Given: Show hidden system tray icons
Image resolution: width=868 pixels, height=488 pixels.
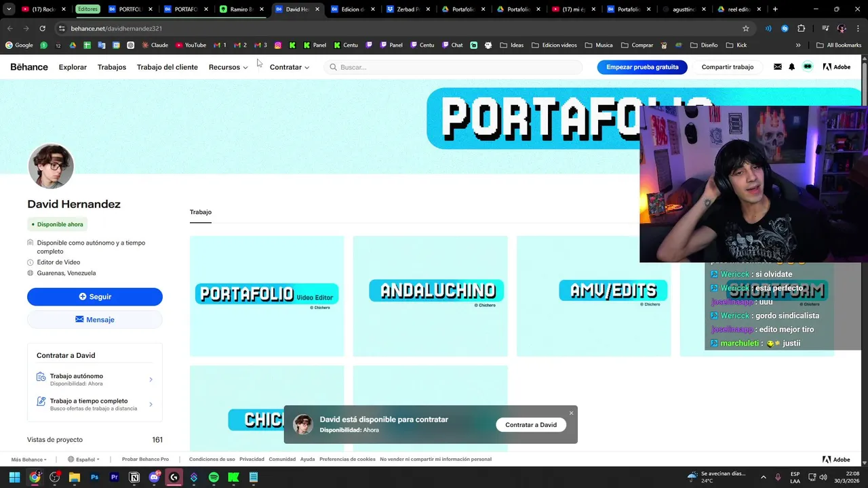Looking at the screenshot, I should [x=763, y=477].
